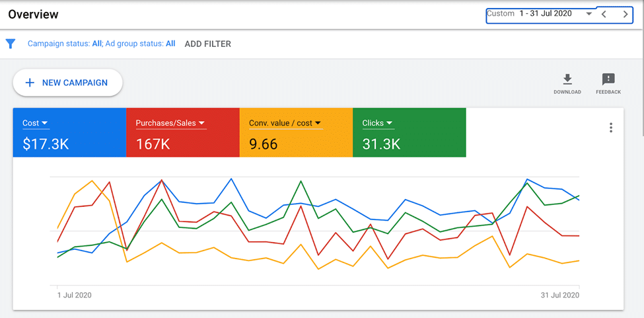Image resolution: width=644 pixels, height=318 pixels.
Task: Open the Purchases/Sales metric dropdown
Action: click(x=170, y=123)
